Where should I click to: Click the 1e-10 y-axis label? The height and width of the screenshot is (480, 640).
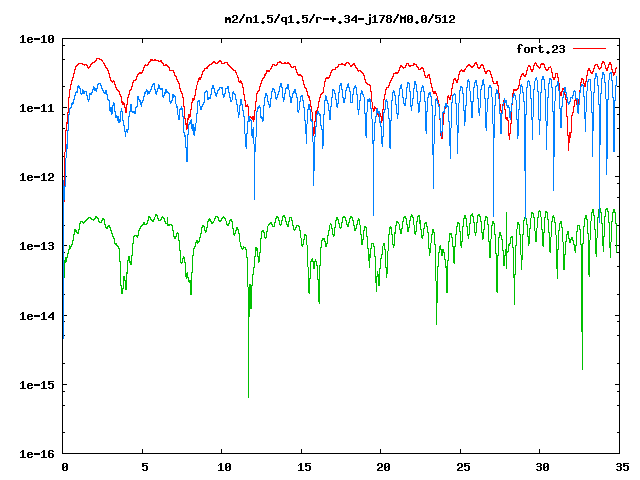pyautogui.click(x=37, y=39)
